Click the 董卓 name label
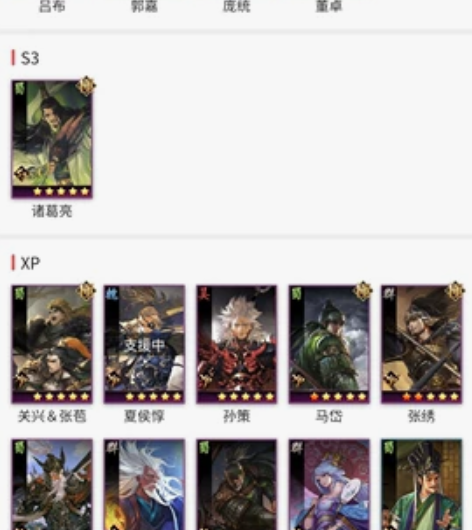This screenshot has height=530, width=472. tap(329, 6)
